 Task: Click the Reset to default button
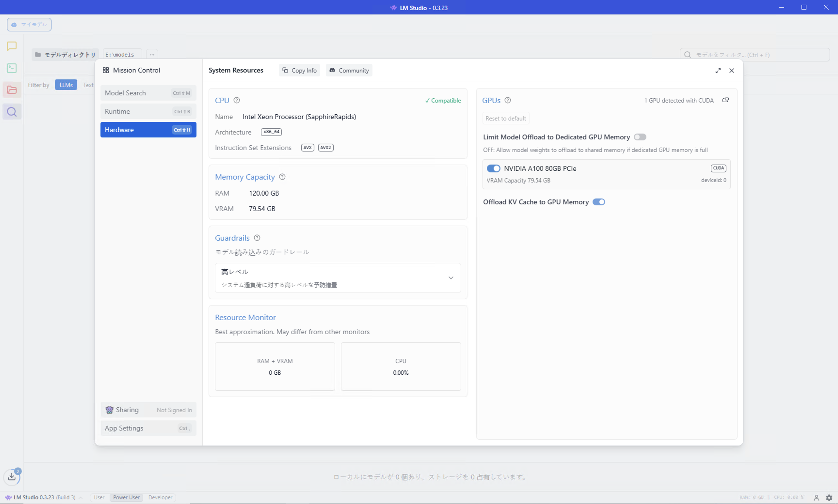pos(505,118)
